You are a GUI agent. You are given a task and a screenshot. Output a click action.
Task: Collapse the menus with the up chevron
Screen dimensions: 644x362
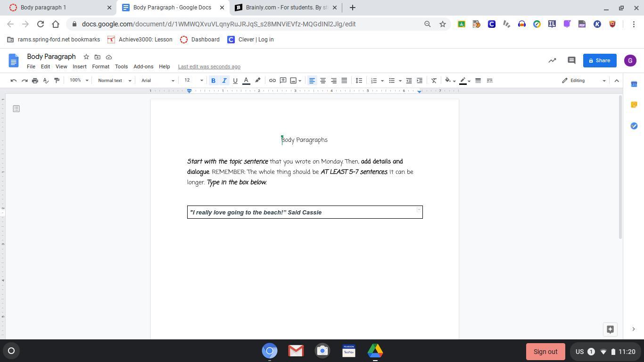tap(617, 81)
